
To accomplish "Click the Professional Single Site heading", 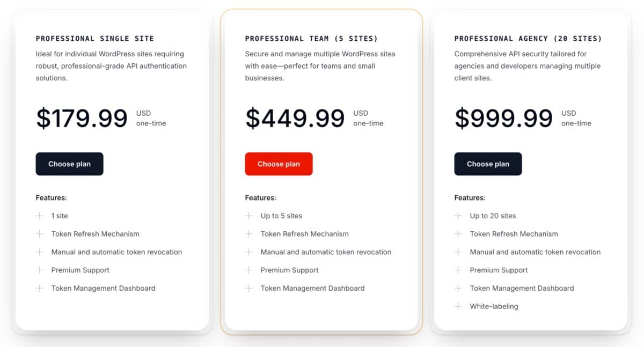I will coord(95,39).
